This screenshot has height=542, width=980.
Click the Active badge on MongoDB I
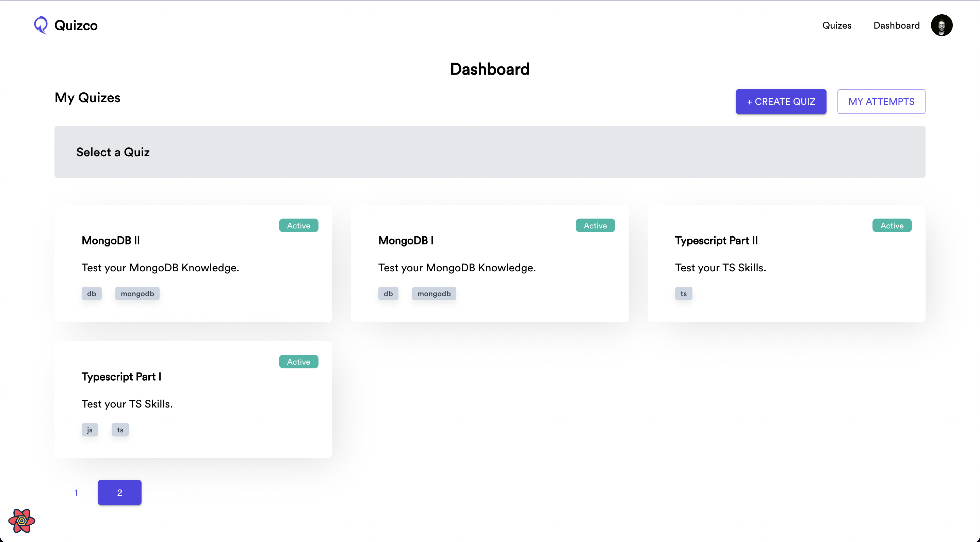(595, 225)
